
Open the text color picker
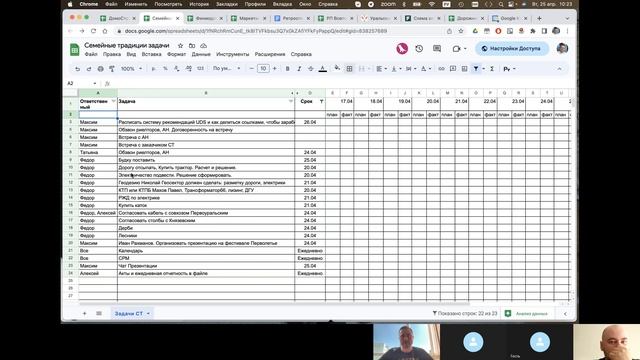[x=322, y=69]
